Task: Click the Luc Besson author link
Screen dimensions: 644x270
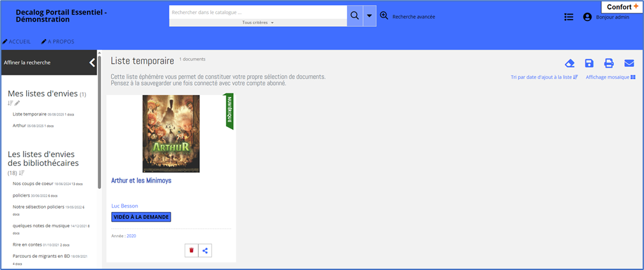Action: (x=125, y=206)
